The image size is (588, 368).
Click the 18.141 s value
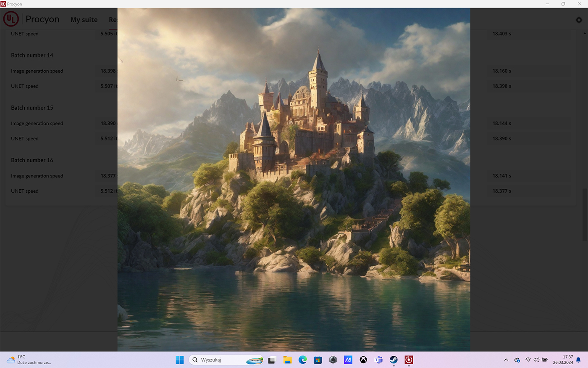[x=502, y=176]
